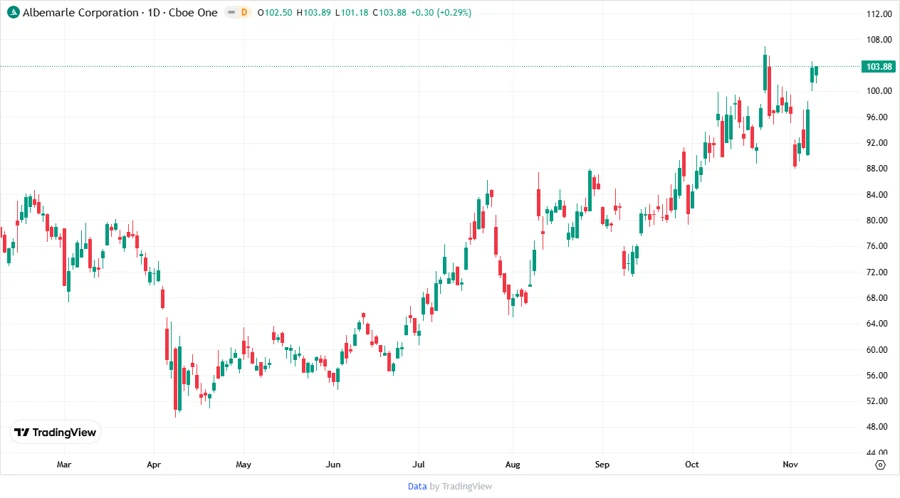
Task: Click the 72.00 price axis label
Action: point(879,272)
